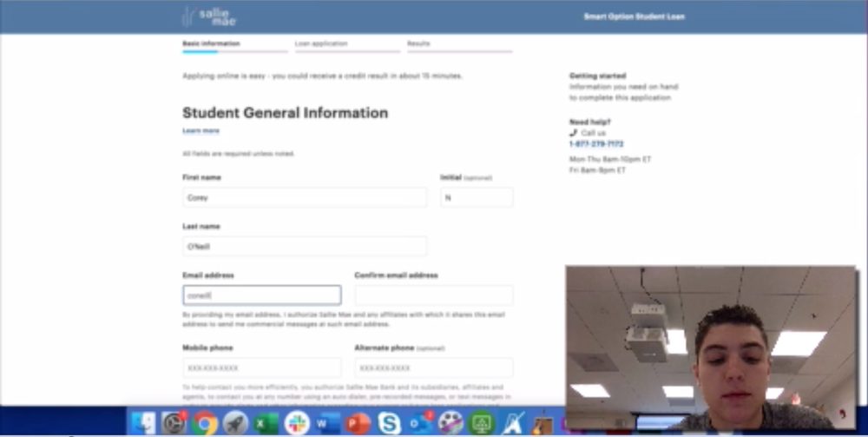The height and width of the screenshot is (437, 868).
Task: Open the film reel app in dock
Action: click(x=450, y=424)
